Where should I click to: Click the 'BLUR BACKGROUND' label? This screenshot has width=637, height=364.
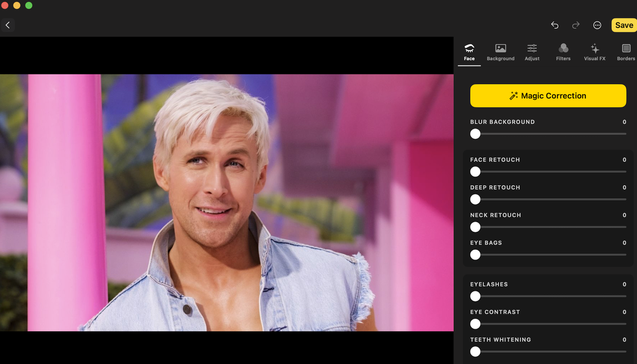coord(503,122)
